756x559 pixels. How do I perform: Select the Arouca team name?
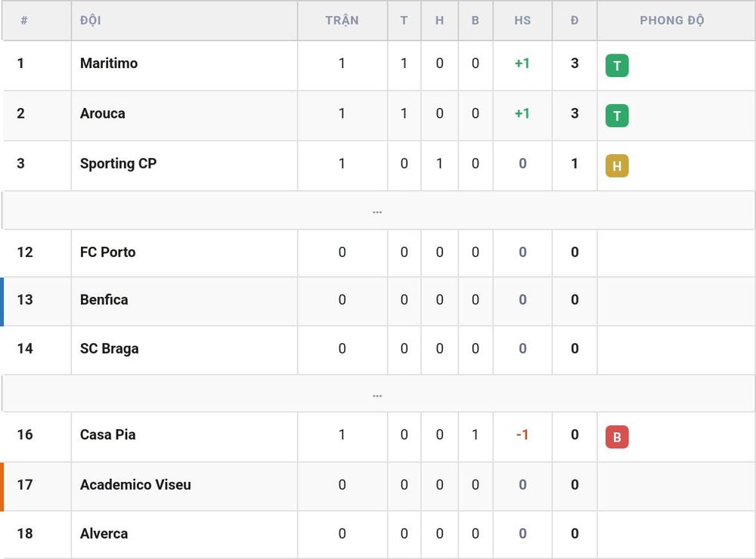pyautogui.click(x=102, y=113)
